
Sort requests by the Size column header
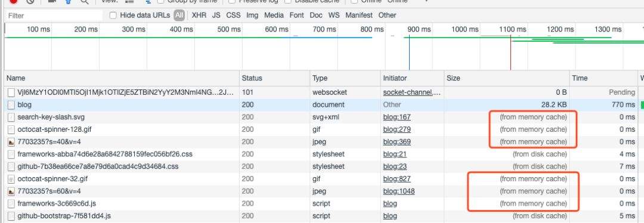[453, 78]
